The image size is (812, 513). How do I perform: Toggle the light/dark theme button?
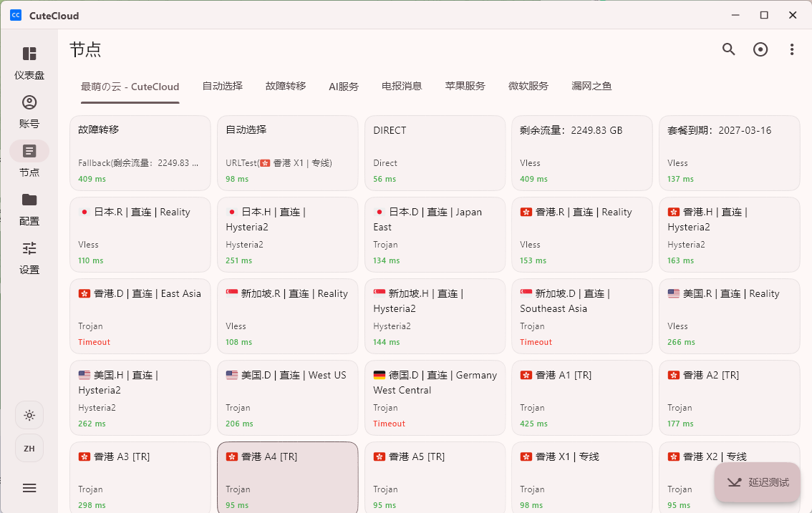pyautogui.click(x=29, y=415)
